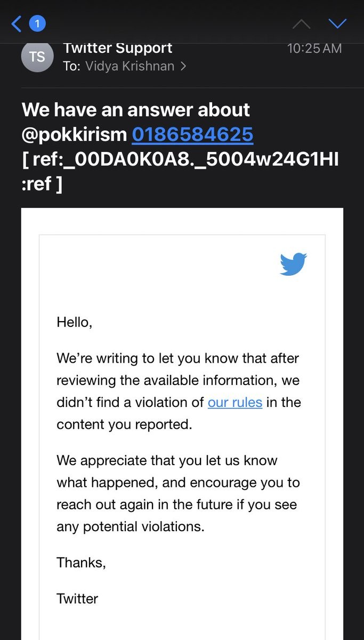Tap the "Twitter" signature text
This screenshot has width=364, height=640.
[x=77, y=598]
